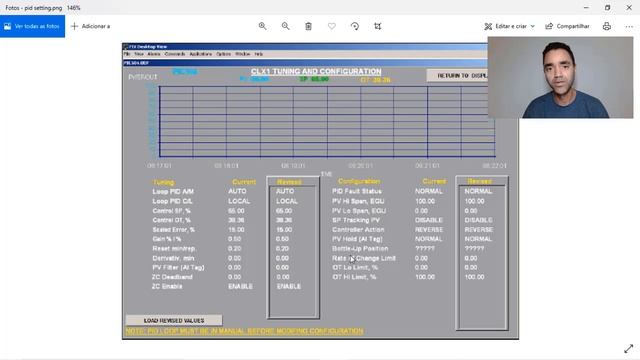The image size is (640, 360).
Task: Select the revised Reset 0.20 value
Action: pyautogui.click(x=282, y=248)
